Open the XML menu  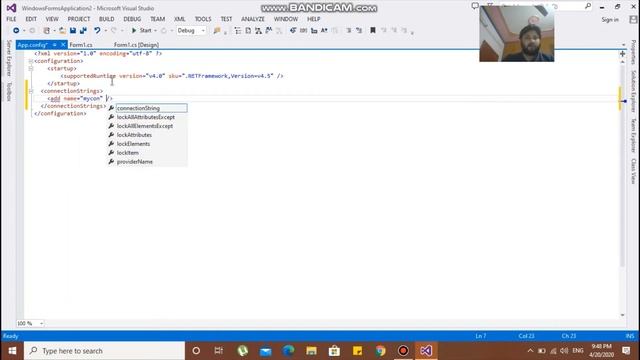tap(180, 19)
